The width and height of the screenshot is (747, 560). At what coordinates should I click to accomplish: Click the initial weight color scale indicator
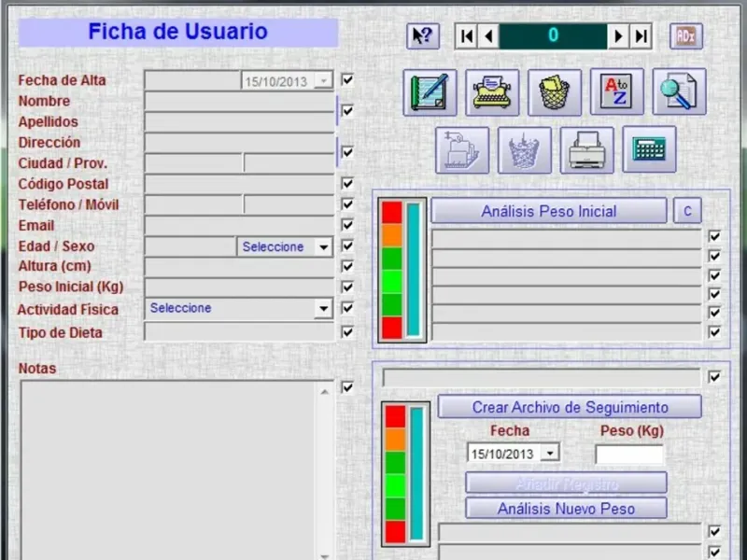[402, 270]
